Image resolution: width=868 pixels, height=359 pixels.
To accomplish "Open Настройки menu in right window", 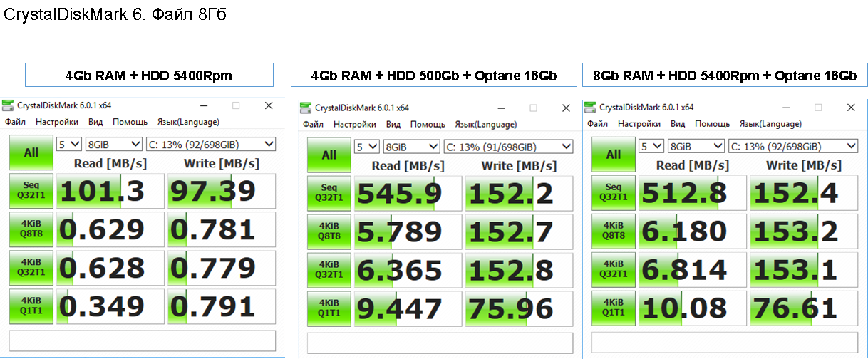I will [x=639, y=123].
